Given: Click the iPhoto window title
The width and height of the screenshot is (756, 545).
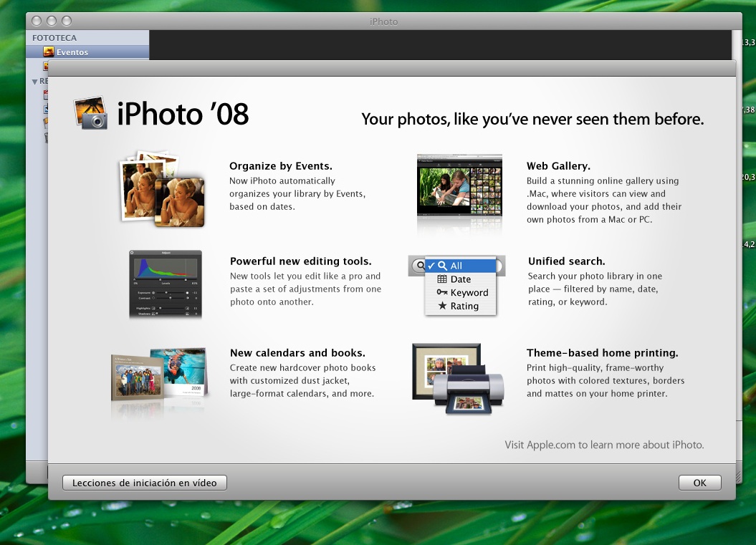Looking at the screenshot, I should 384,21.
